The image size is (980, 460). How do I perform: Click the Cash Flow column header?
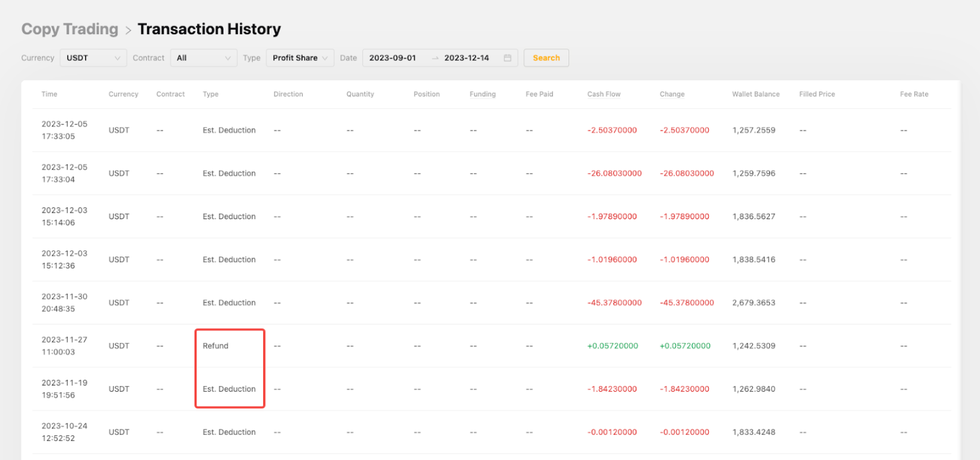pos(604,94)
